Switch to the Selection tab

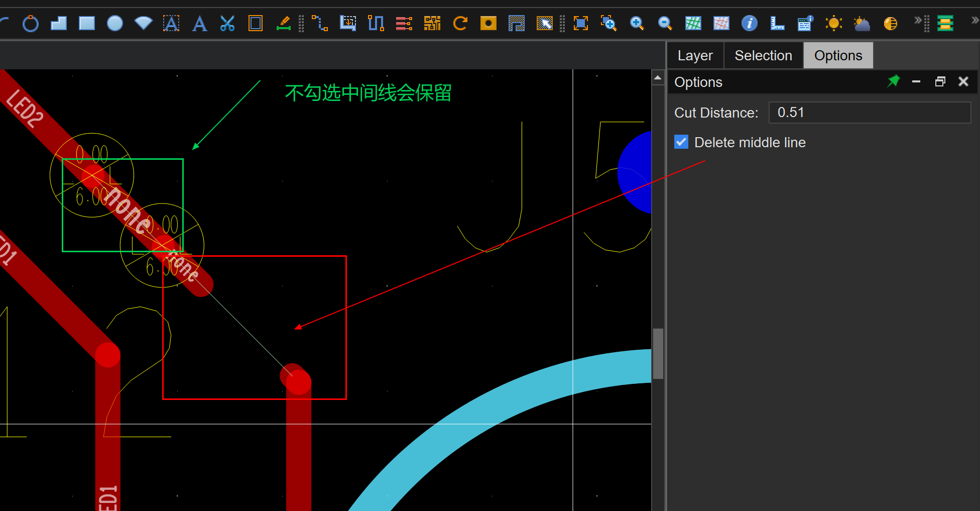[x=763, y=55]
